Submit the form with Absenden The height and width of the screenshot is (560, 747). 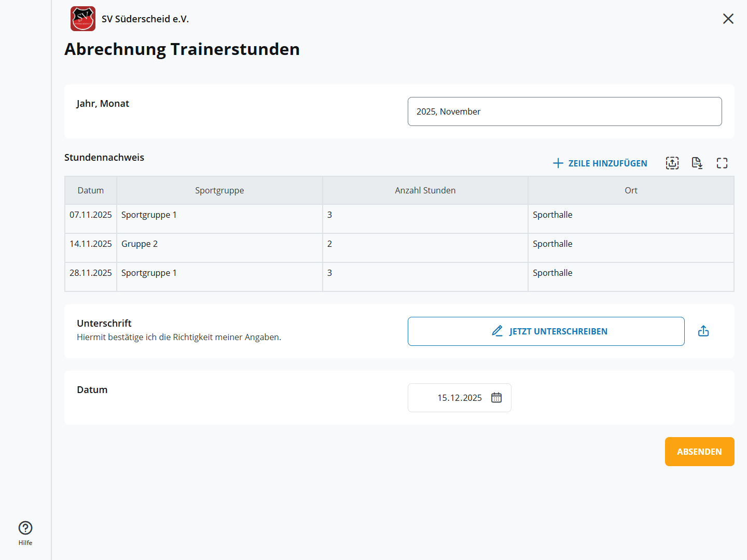[x=699, y=452]
